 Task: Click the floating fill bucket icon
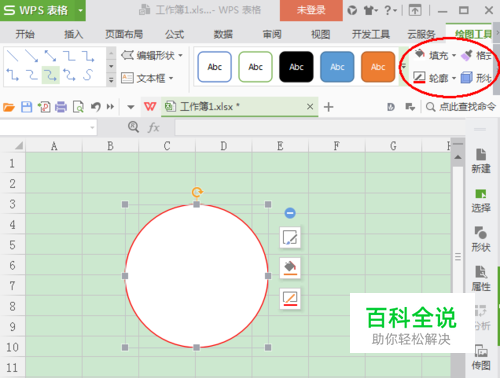click(x=290, y=268)
